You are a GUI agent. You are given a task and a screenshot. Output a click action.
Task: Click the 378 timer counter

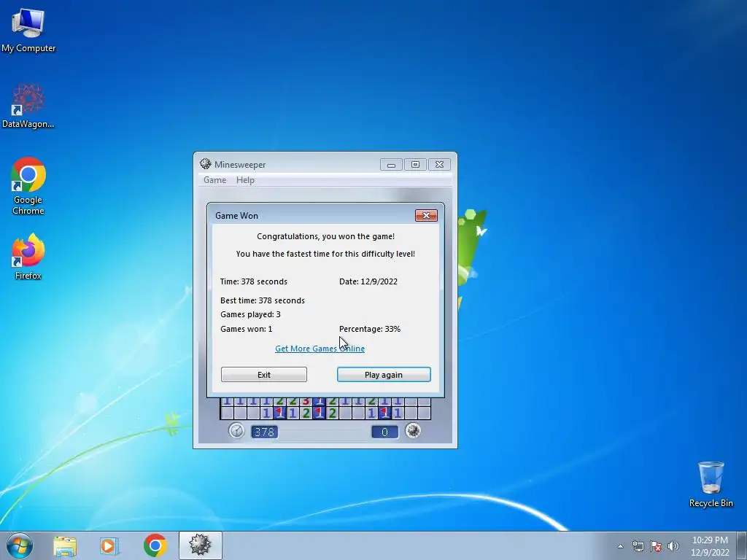(264, 432)
